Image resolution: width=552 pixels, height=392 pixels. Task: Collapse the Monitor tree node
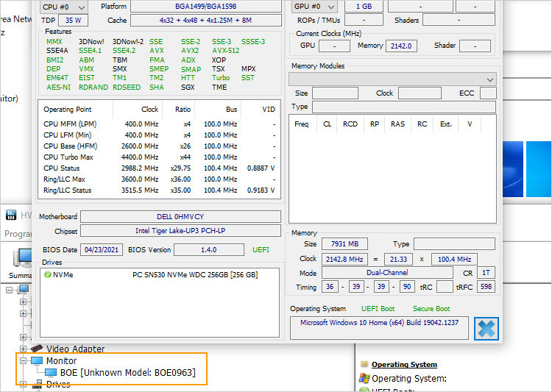coord(22,361)
